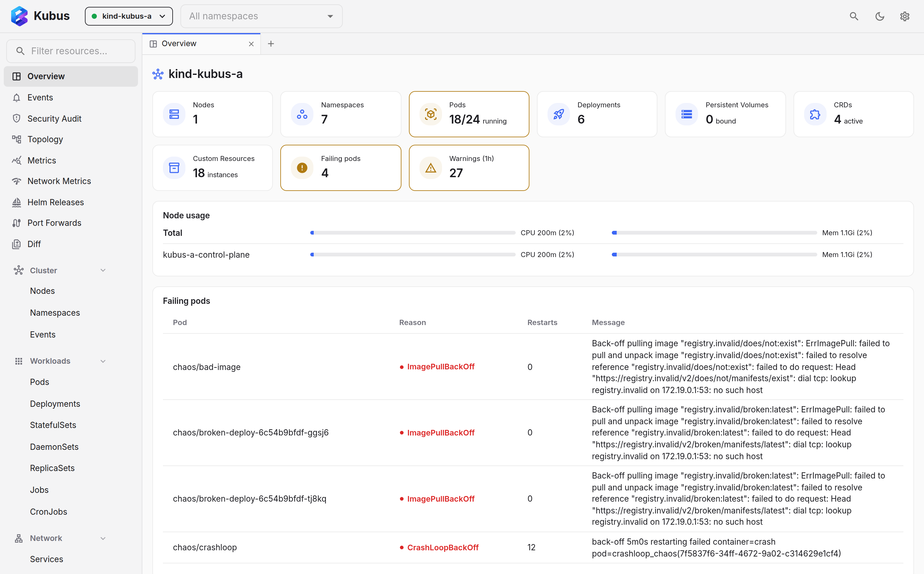
Task: Open the search icon in top bar
Action: (854, 16)
